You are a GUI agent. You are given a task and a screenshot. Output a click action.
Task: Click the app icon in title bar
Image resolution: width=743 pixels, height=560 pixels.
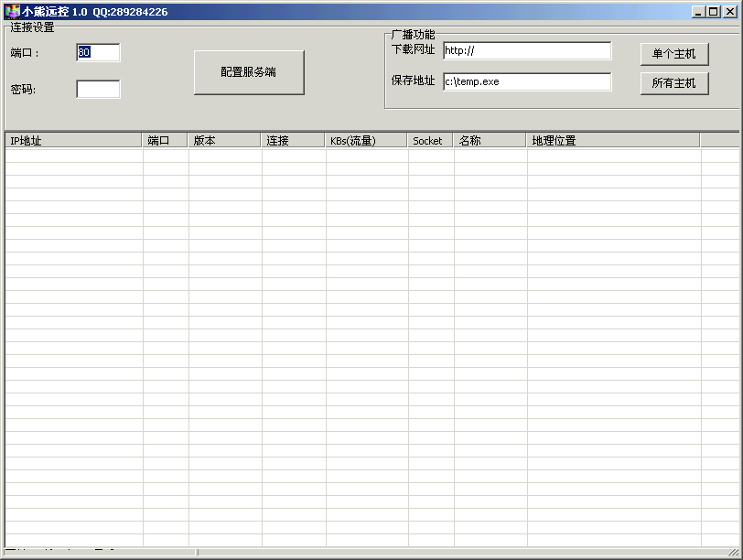coord(12,12)
